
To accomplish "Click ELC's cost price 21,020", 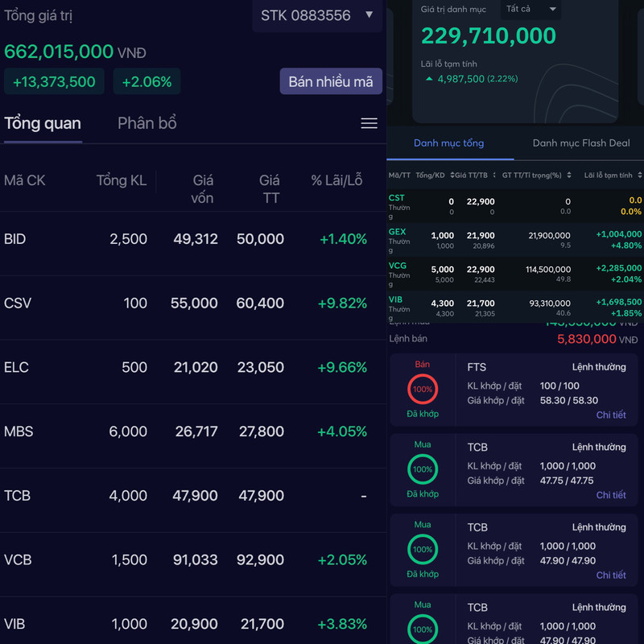I will point(196,367).
